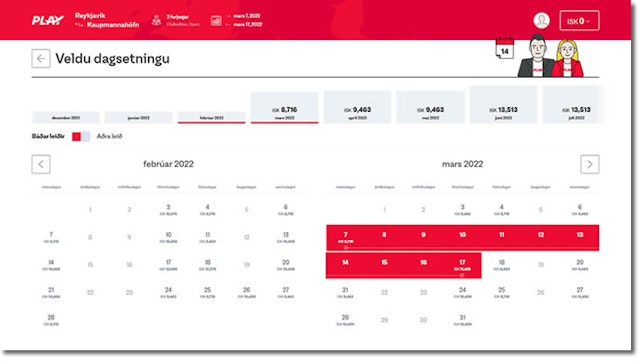The width and height of the screenshot is (640, 361).
Task: Show next month with right chevron
Action: click(x=590, y=164)
